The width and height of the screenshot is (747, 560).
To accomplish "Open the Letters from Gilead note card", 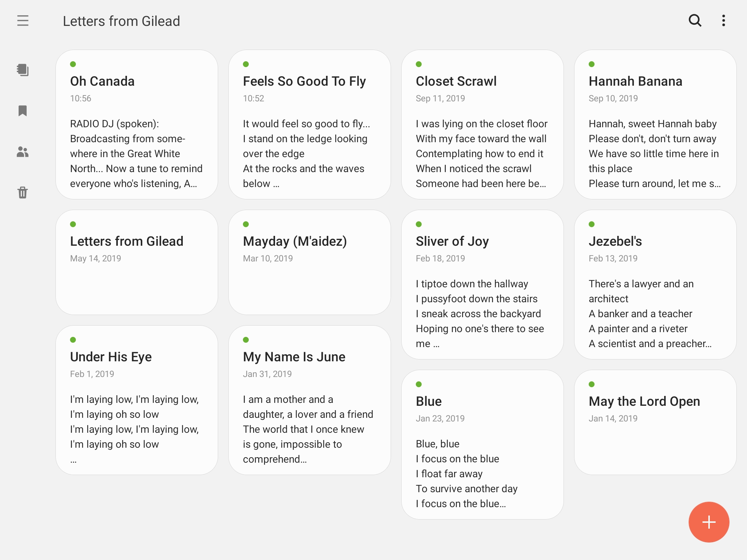I will tap(137, 262).
